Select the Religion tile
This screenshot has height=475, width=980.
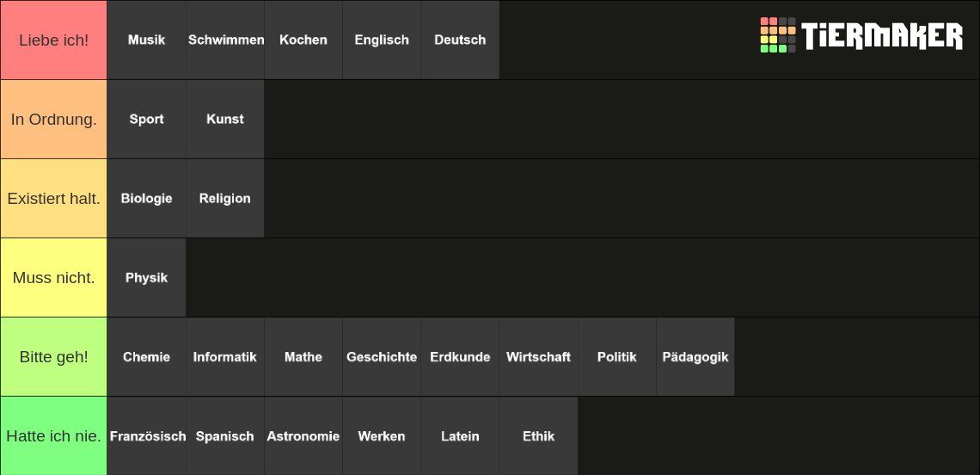tap(225, 199)
